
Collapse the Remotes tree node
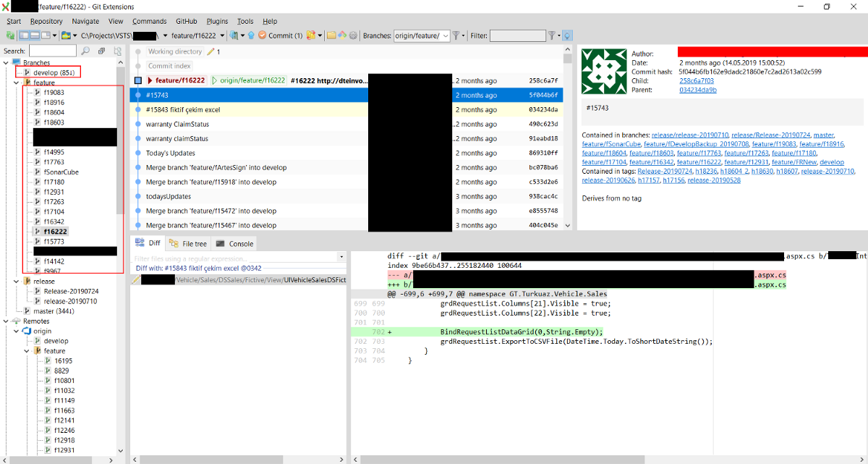(x=7, y=321)
